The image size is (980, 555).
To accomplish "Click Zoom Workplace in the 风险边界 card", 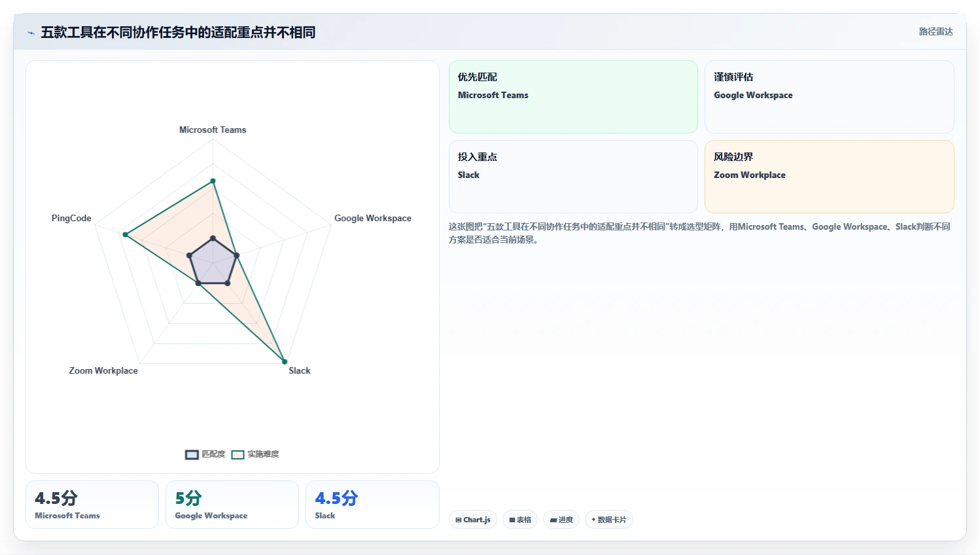I will pos(750,175).
